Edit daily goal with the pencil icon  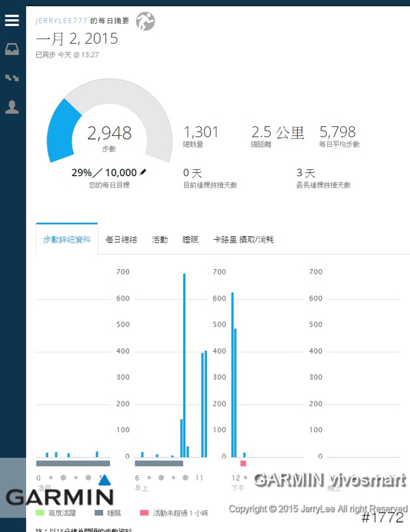[x=143, y=172]
